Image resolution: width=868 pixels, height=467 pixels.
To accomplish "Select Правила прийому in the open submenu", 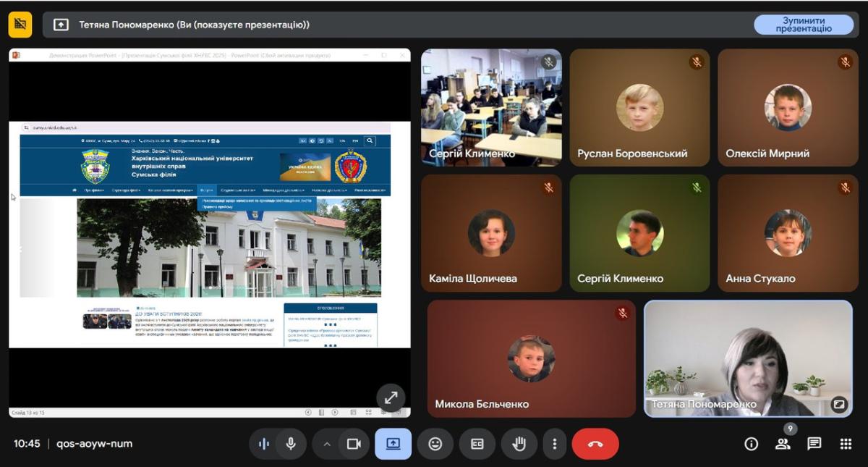I will [217, 206].
